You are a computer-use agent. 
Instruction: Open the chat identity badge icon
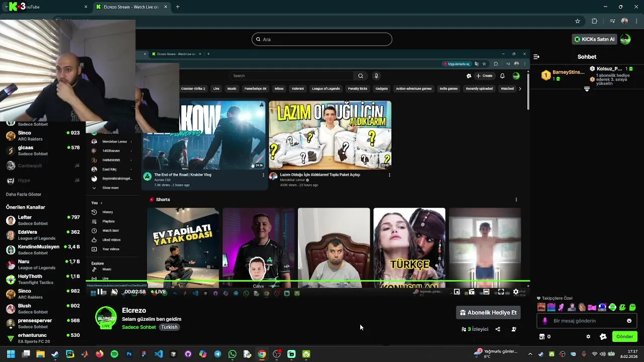coord(603,337)
